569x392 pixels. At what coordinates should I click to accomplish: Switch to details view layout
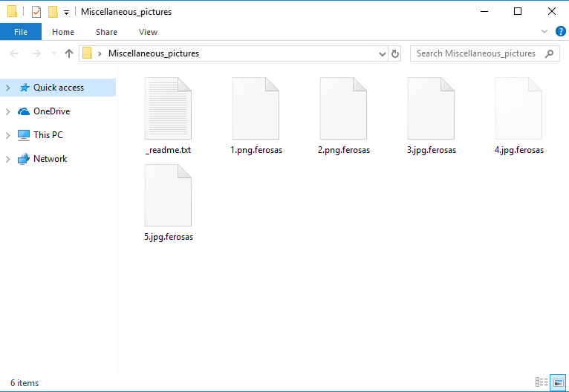click(542, 382)
